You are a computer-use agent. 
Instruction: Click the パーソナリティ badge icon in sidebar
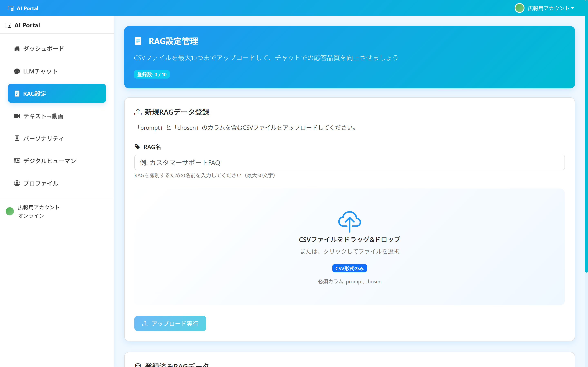[x=17, y=138]
